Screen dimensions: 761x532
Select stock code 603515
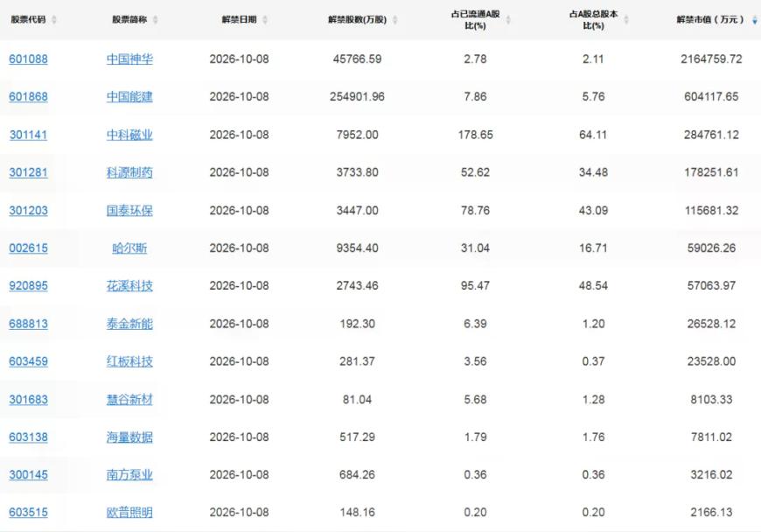pyautogui.click(x=28, y=513)
